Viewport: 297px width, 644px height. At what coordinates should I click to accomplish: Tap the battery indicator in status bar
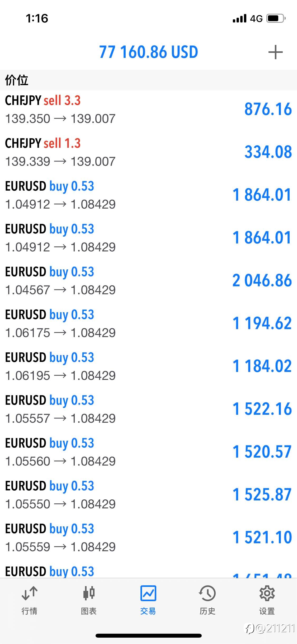(276, 19)
